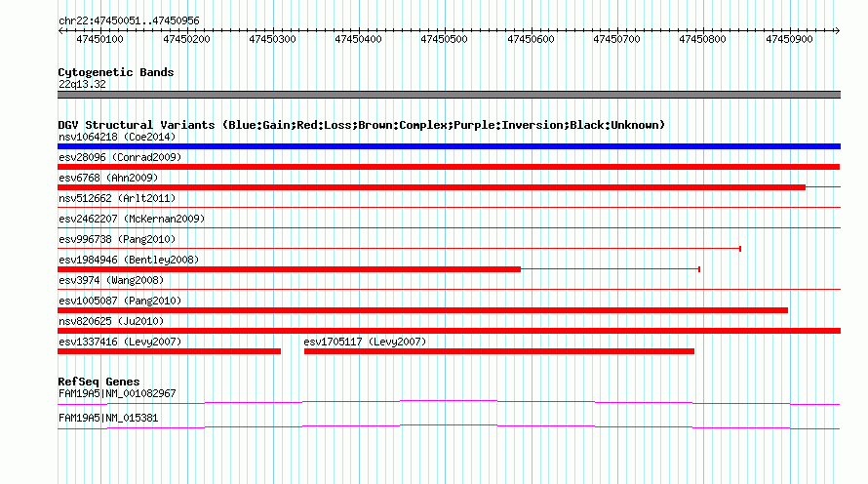Select esv1337416 (Levy2007) label
The height and width of the screenshot is (484, 868).
coord(120,342)
